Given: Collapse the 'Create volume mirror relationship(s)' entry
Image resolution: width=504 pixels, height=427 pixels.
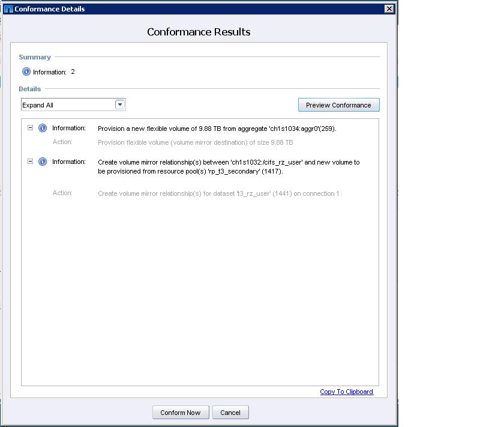Looking at the screenshot, I should (31, 162).
